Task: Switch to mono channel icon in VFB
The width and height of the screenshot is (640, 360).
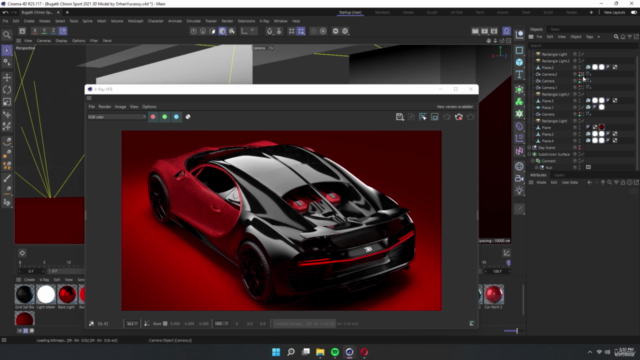Action: point(188,117)
